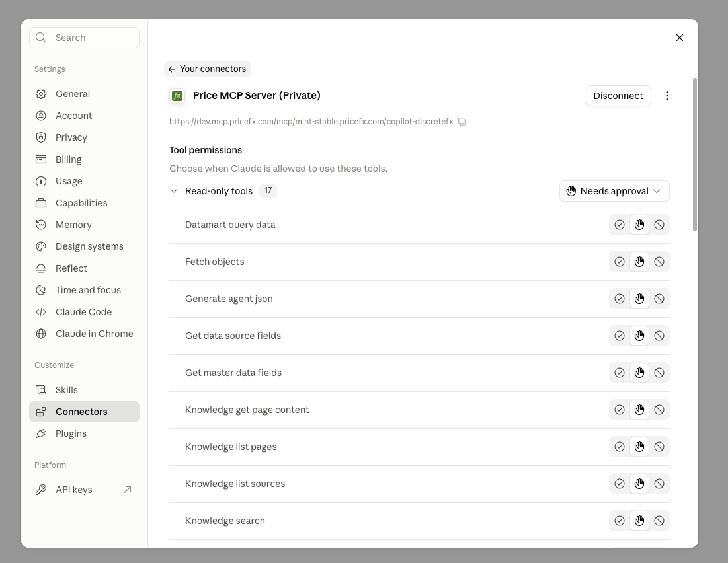Image resolution: width=728 pixels, height=563 pixels.
Task: Allow Get data source fields always
Action: (620, 336)
